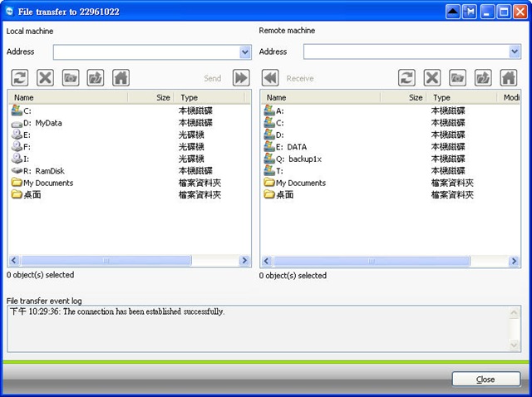Select local My Documents folder
The image size is (532, 397).
pos(47,183)
